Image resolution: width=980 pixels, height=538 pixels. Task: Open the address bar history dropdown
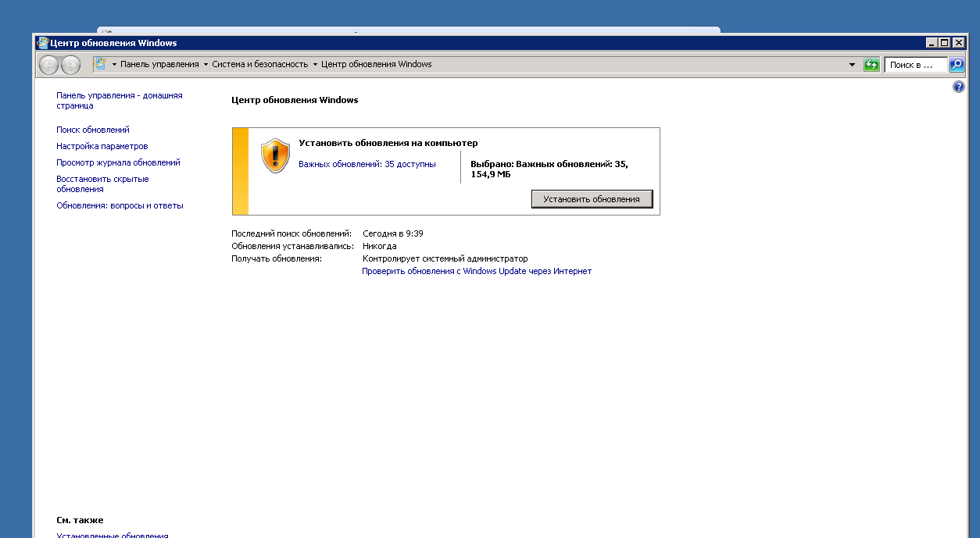[852, 65]
